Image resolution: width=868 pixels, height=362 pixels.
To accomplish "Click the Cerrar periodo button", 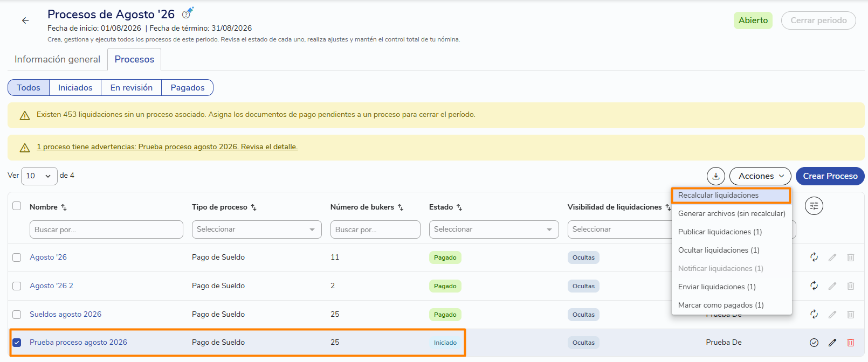I will [x=818, y=20].
